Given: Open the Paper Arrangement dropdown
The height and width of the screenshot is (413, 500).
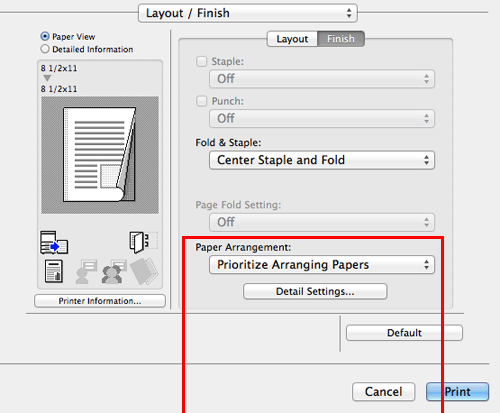Looking at the screenshot, I should [322, 265].
